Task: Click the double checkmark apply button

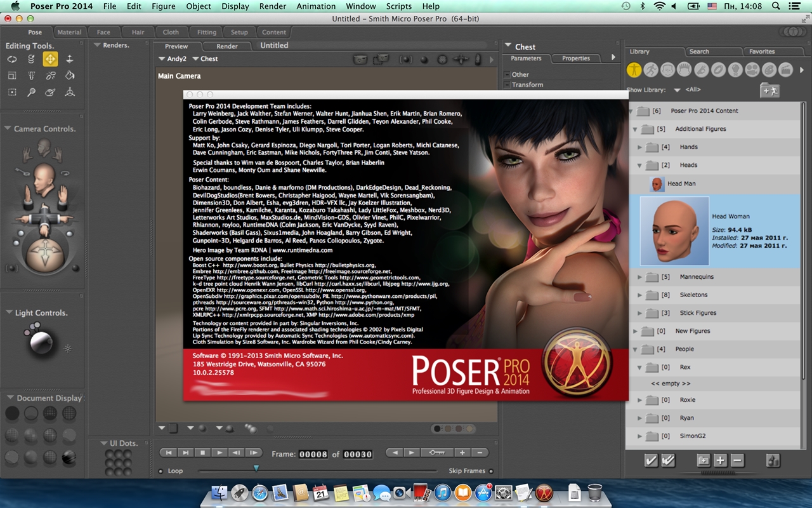Action: tap(668, 460)
